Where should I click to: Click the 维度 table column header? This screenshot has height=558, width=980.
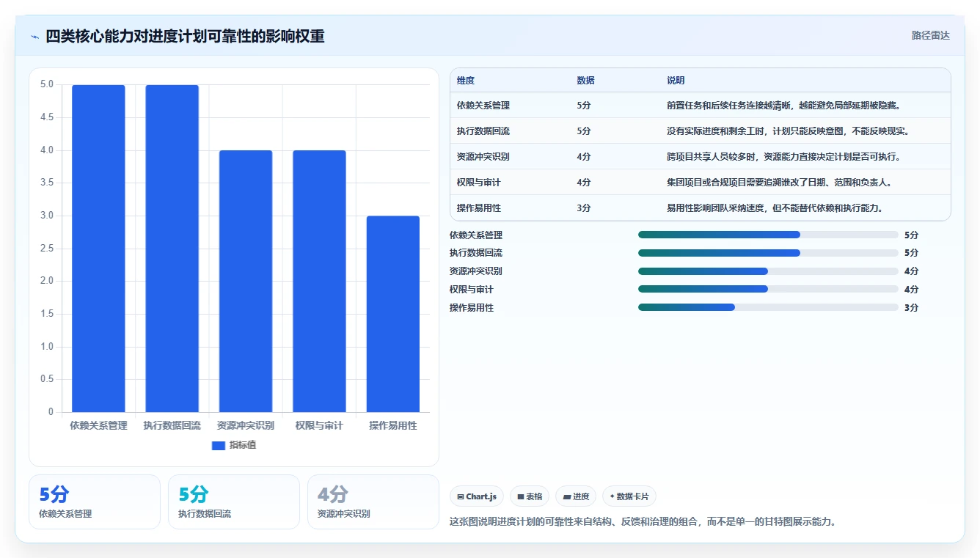coord(466,80)
